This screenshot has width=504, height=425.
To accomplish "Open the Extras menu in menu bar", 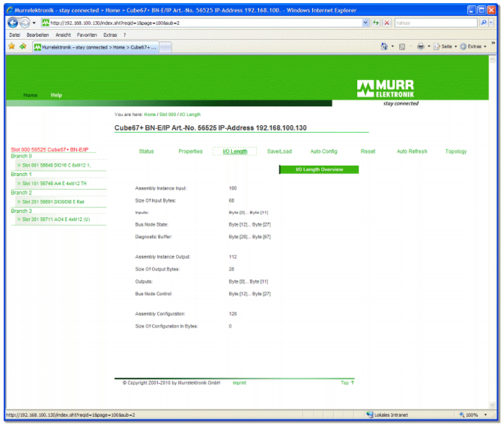I will coord(110,35).
